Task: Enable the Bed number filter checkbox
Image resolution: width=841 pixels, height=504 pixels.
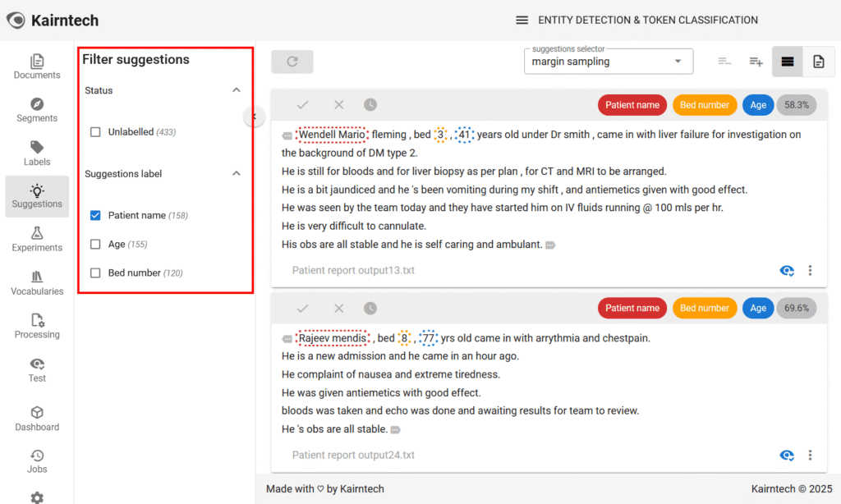Action: coord(95,273)
